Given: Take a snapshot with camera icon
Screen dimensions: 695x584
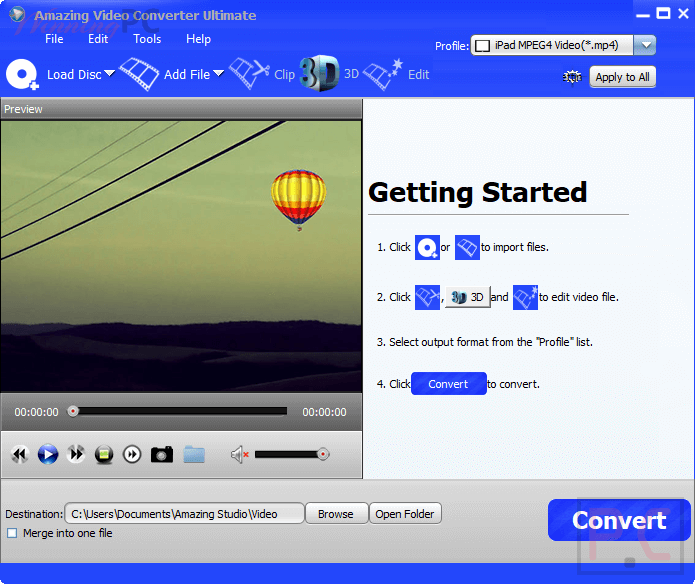Looking at the screenshot, I should [x=162, y=455].
